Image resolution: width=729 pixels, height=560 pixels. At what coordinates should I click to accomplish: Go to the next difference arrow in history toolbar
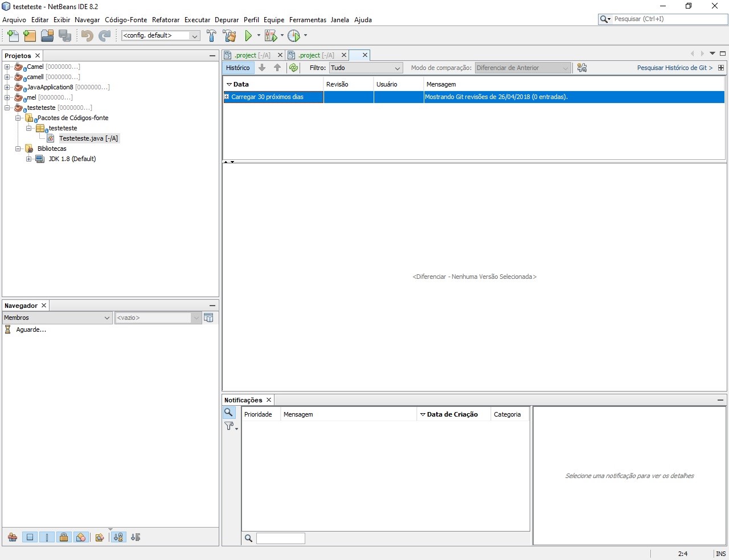[x=262, y=68]
